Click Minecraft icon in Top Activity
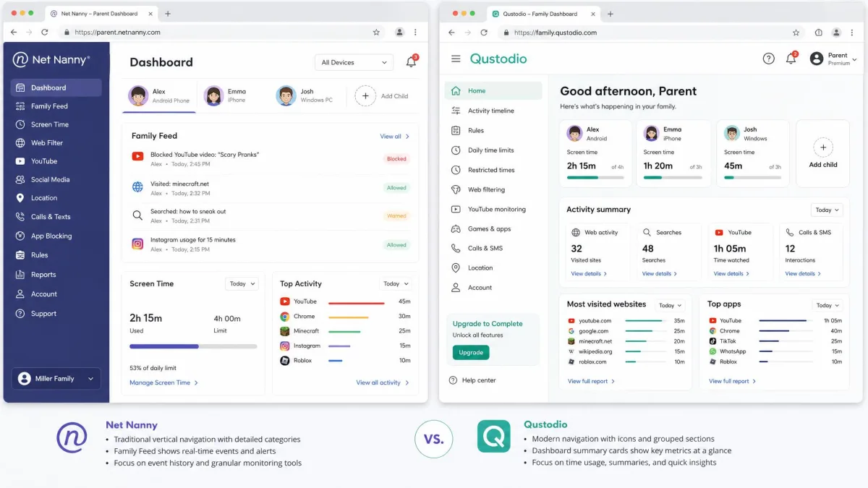Screen dimensions: 868x488 click(x=285, y=331)
